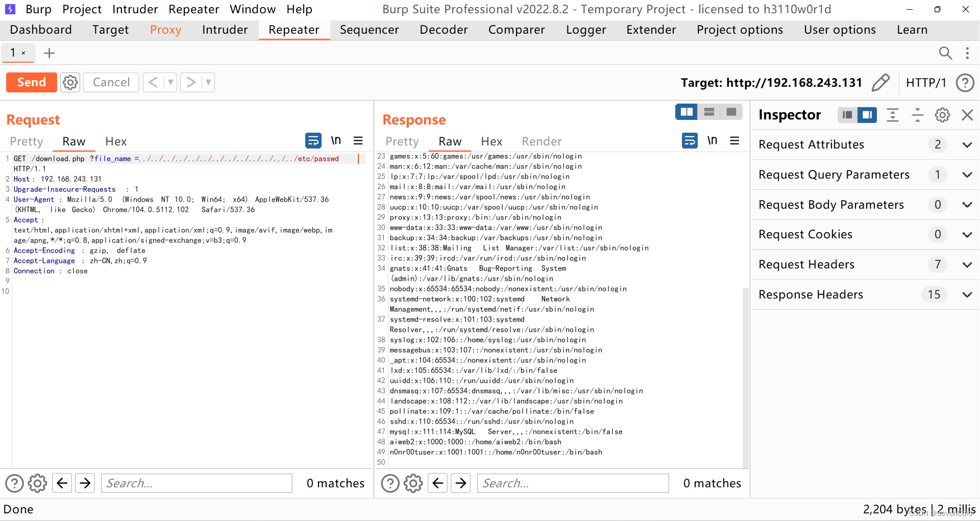Open the back-history dropdown next to previous arrow
Viewport: 980px width, 521px height.
[x=168, y=82]
